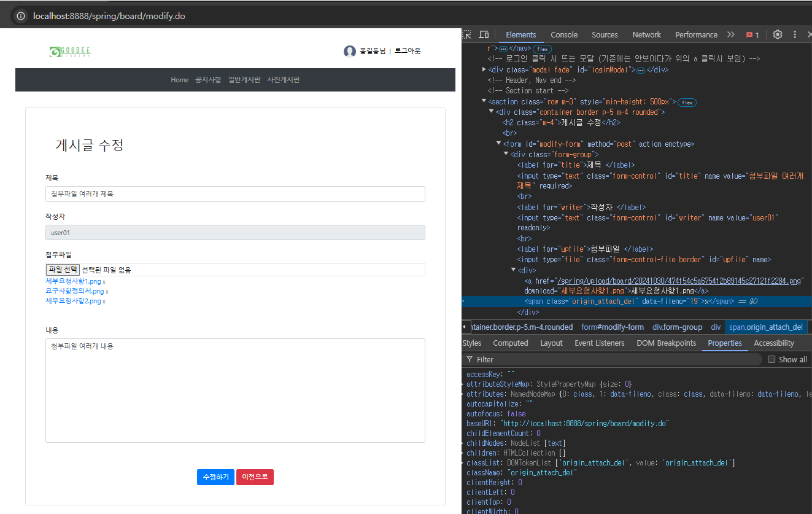Download the 세부요청사항1.png attachment link
Image resolution: width=812 pixels, height=514 pixels.
pyautogui.click(x=73, y=281)
